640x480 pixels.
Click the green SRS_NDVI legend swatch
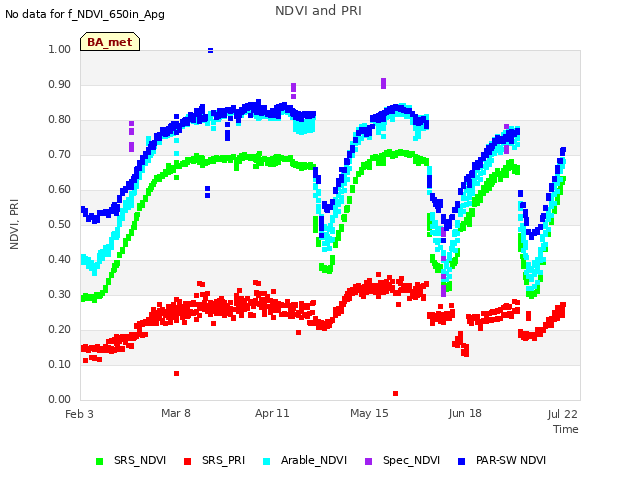[x=99, y=461]
